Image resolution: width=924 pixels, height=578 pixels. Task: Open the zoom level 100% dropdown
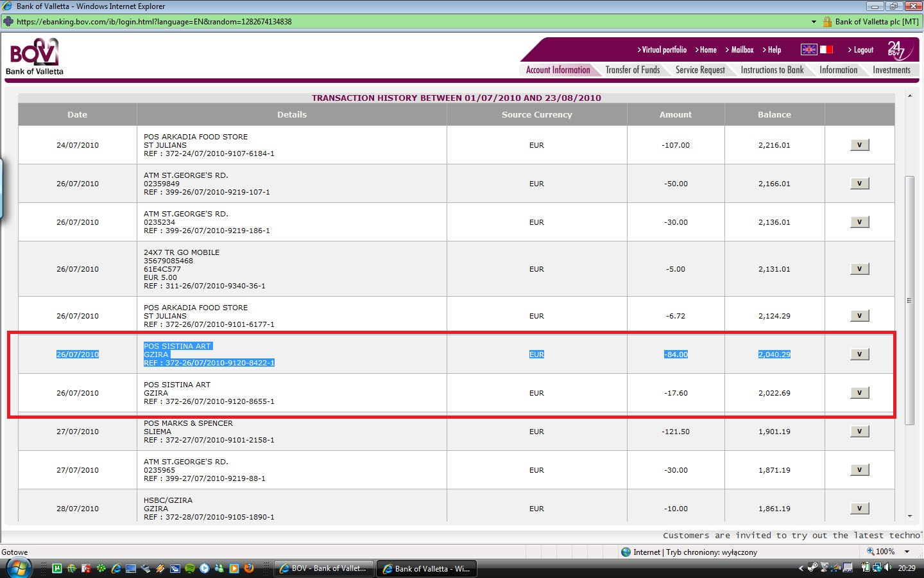(907, 552)
